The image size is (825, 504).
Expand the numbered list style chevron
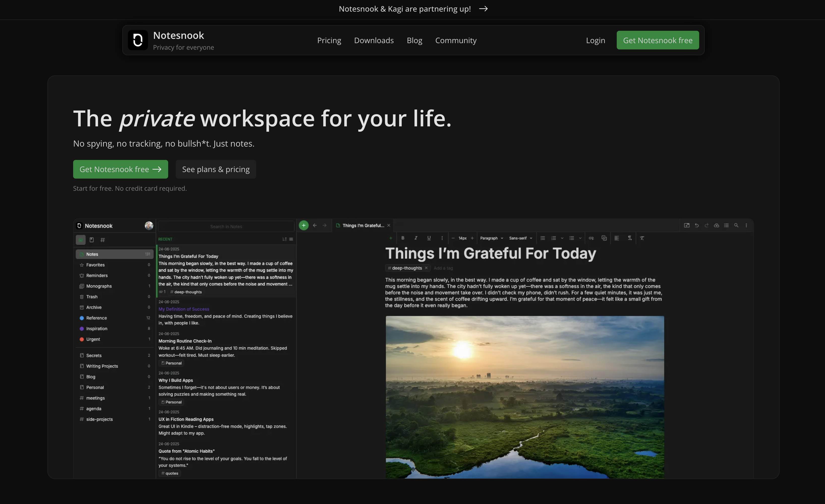(562, 238)
